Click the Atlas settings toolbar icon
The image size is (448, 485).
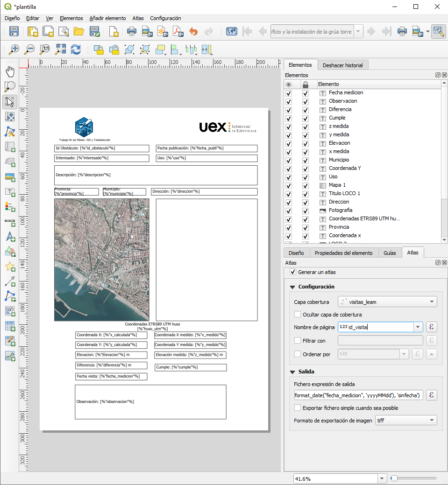pyautogui.click(x=438, y=31)
